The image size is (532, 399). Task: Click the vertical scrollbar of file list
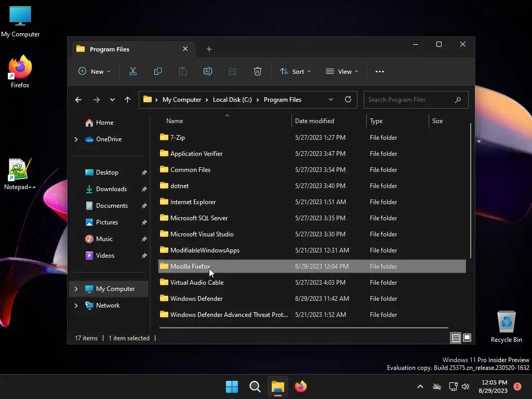point(471,191)
